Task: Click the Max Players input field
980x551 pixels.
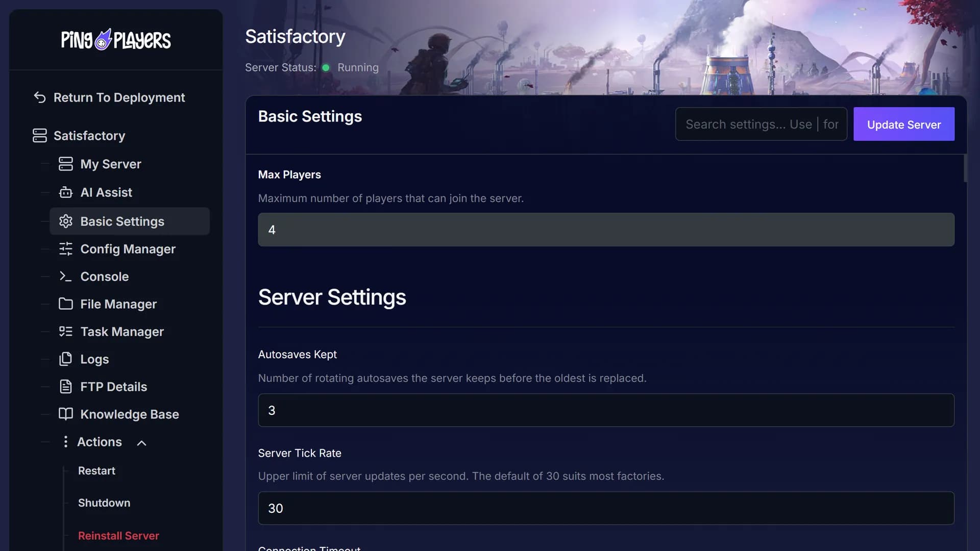Action: (x=606, y=230)
